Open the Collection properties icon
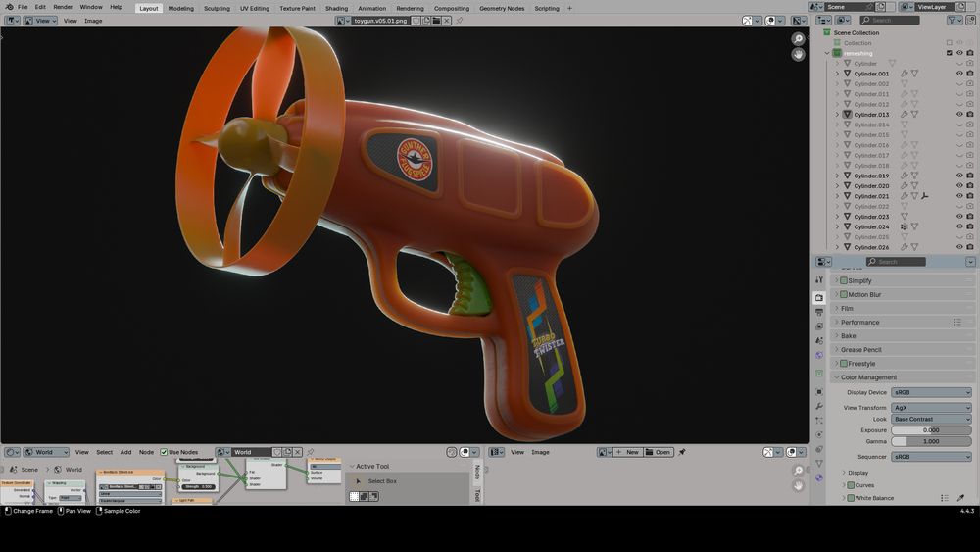The image size is (980, 552). point(819,374)
